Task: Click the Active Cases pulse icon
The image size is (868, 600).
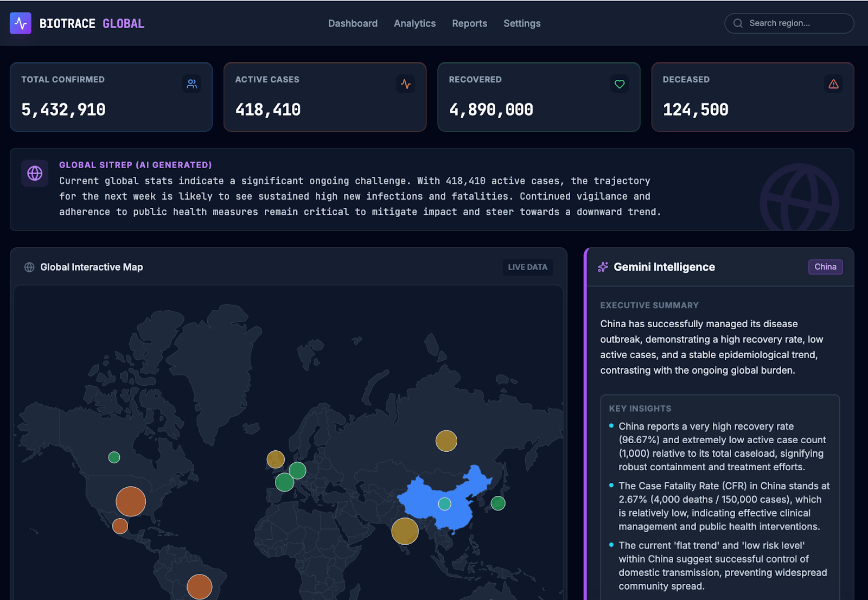Action: 405,84
